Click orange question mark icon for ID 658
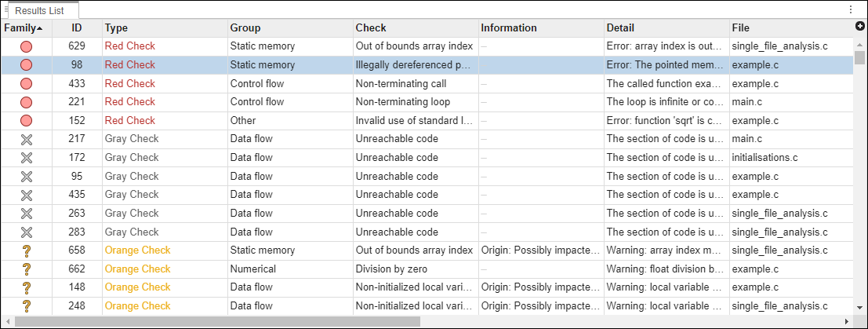The width and height of the screenshot is (868, 329). tap(26, 250)
